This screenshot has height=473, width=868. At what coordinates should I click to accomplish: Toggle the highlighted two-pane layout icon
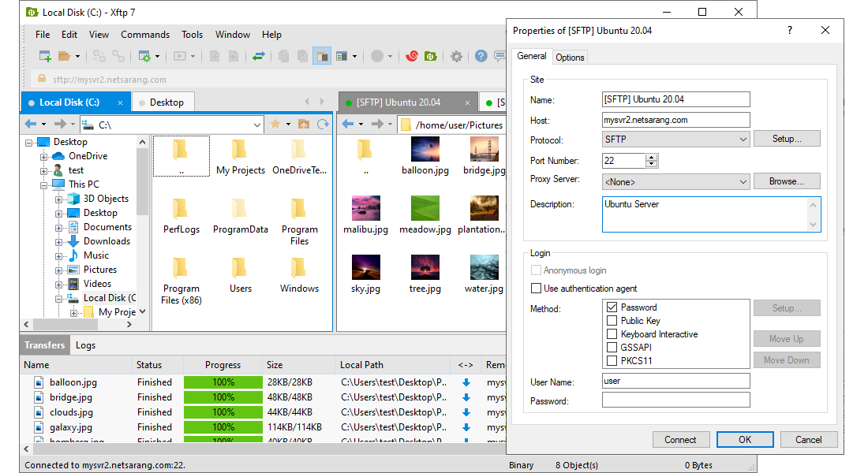(322, 56)
